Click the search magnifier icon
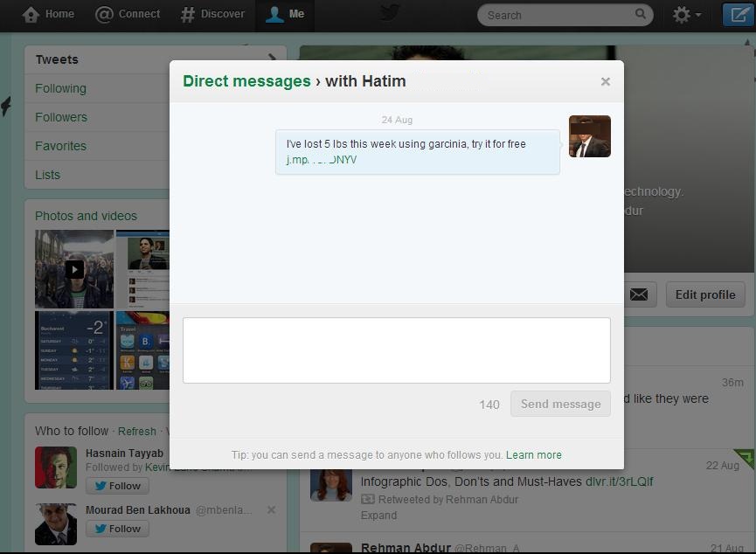The width and height of the screenshot is (756, 554). [x=641, y=15]
